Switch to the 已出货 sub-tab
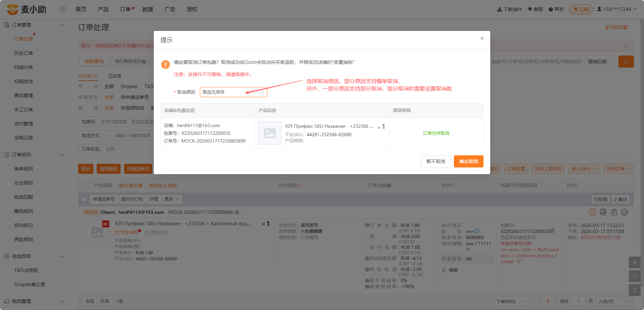 [x=115, y=76]
